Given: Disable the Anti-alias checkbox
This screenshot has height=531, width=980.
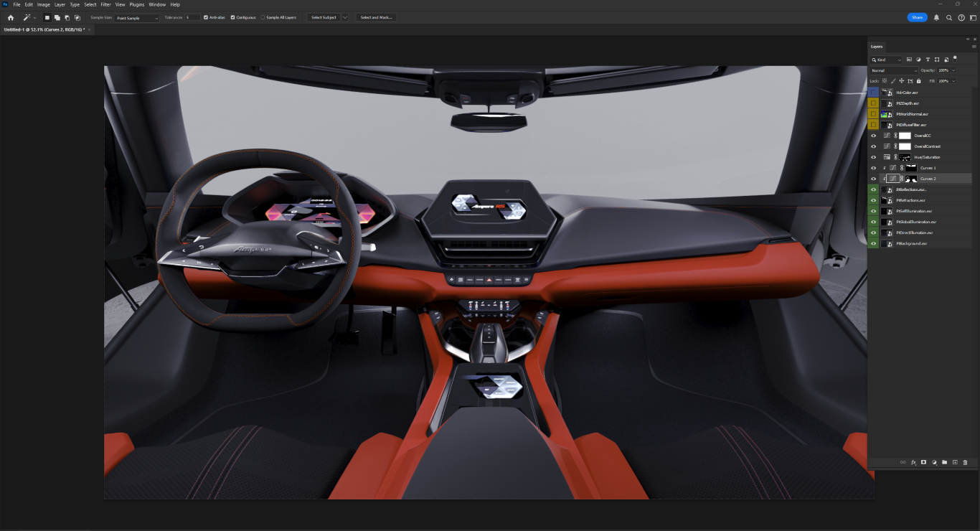Looking at the screenshot, I should (206, 17).
